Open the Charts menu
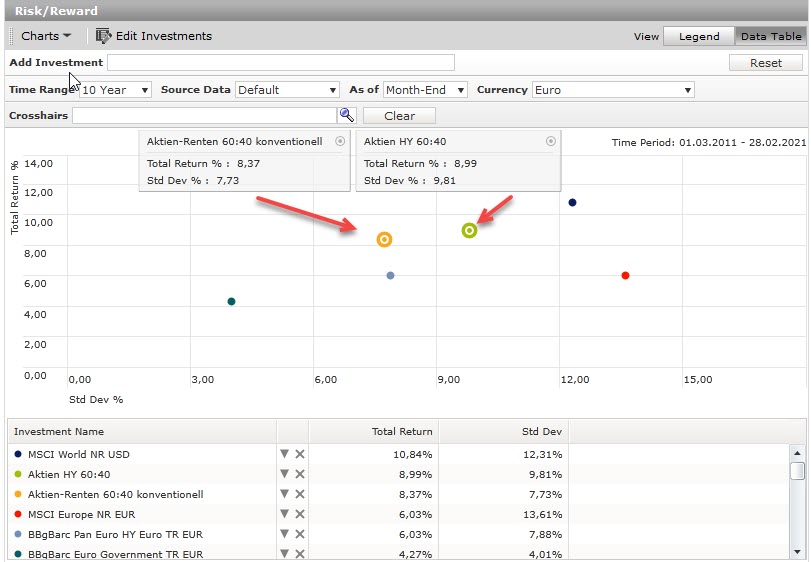Image resolution: width=811 pixels, height=562 pixels. click(46, 36)
